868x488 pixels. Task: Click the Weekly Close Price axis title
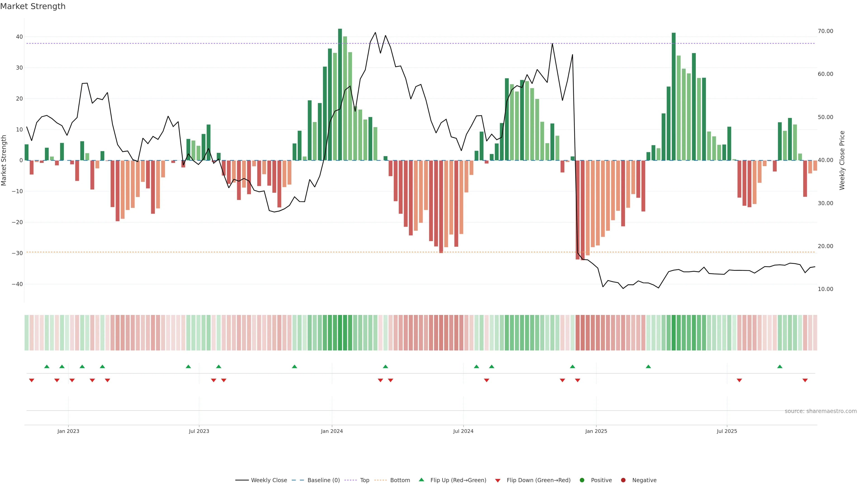(842, 160)
